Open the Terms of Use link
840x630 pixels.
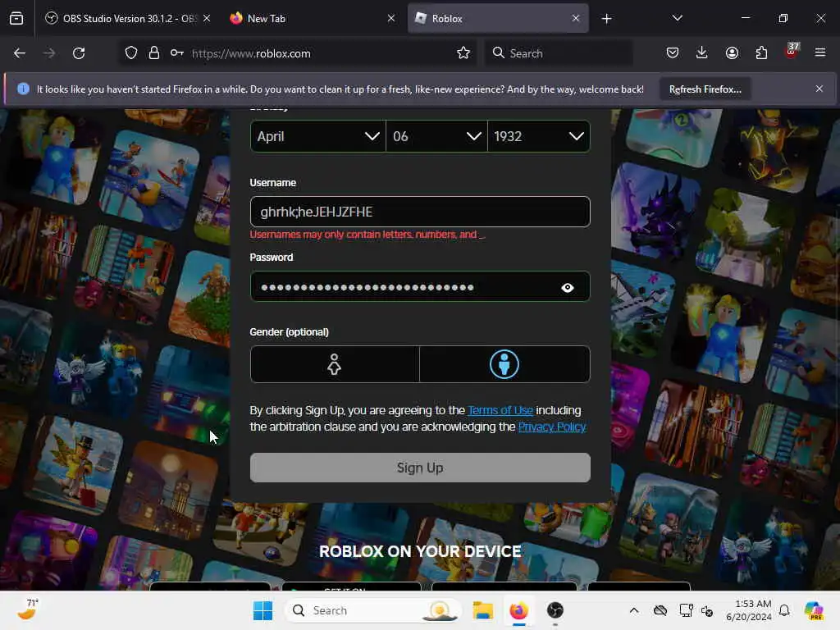point(500,410)
